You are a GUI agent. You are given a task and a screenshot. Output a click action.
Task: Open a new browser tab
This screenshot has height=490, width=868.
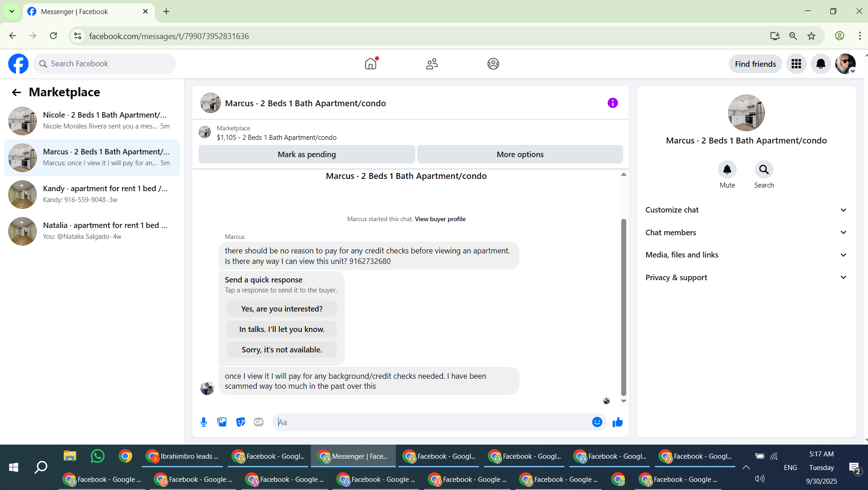pyautogui.click(x=166, y=12)
